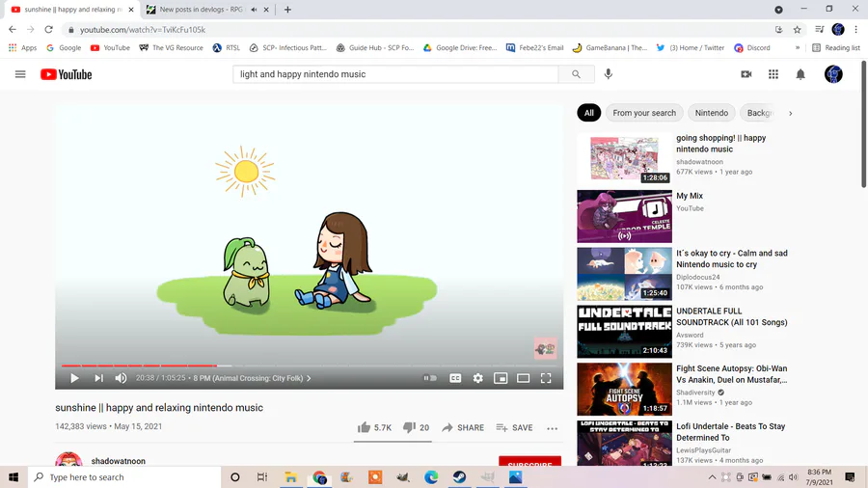Open the Chrome media control icon
The image size is (868, 488).
pyautogui.click(x=820, y=30)
